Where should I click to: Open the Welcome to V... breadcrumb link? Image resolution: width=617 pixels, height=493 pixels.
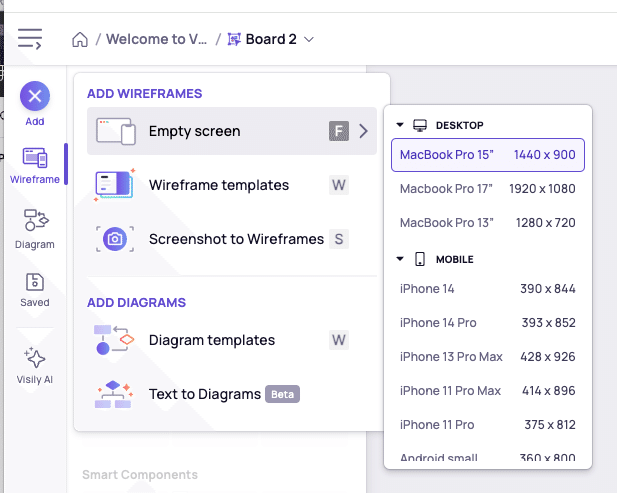click(157, 39)
